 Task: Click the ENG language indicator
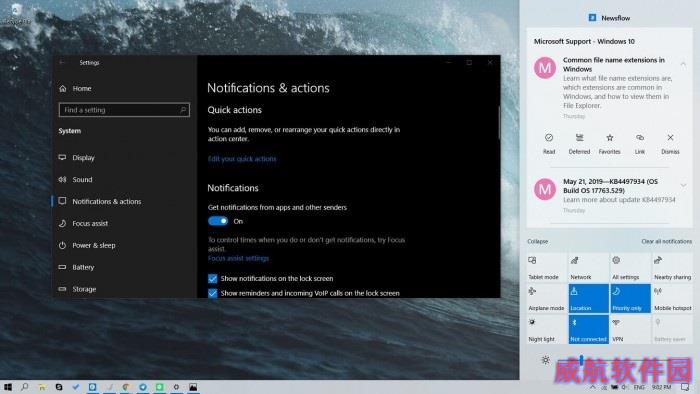[639, 387]
